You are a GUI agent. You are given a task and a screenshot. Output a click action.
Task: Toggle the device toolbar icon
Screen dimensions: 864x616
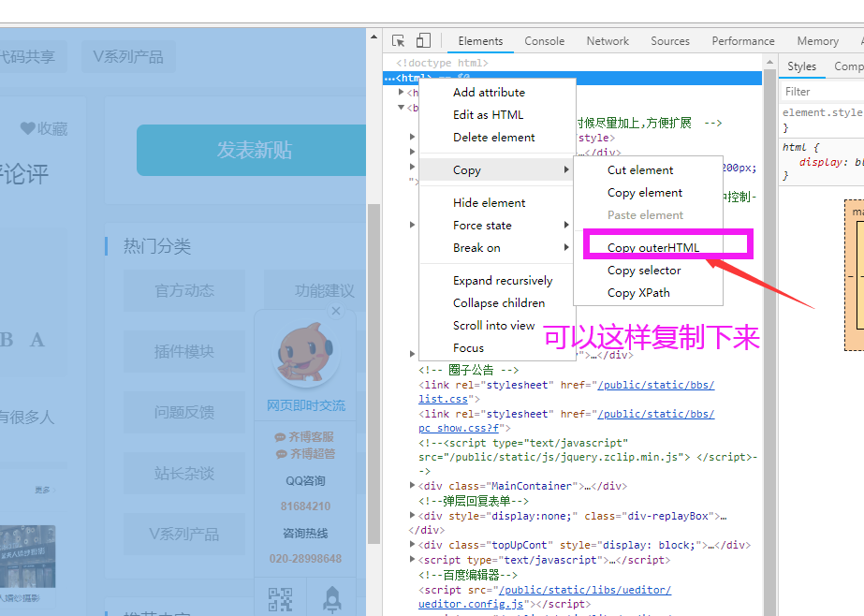[x=423, y=41]
